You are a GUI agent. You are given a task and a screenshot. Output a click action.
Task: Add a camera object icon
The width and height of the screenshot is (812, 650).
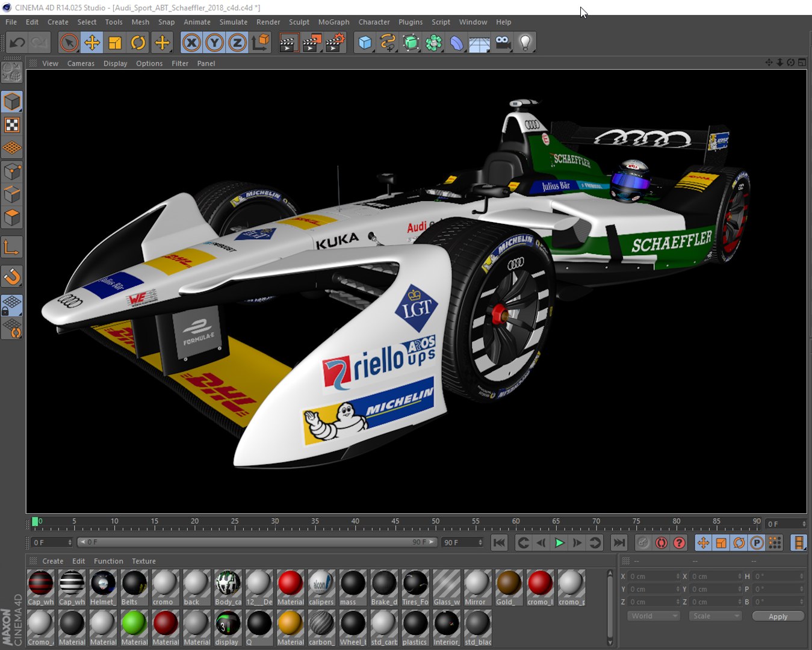tap(503, 43)
